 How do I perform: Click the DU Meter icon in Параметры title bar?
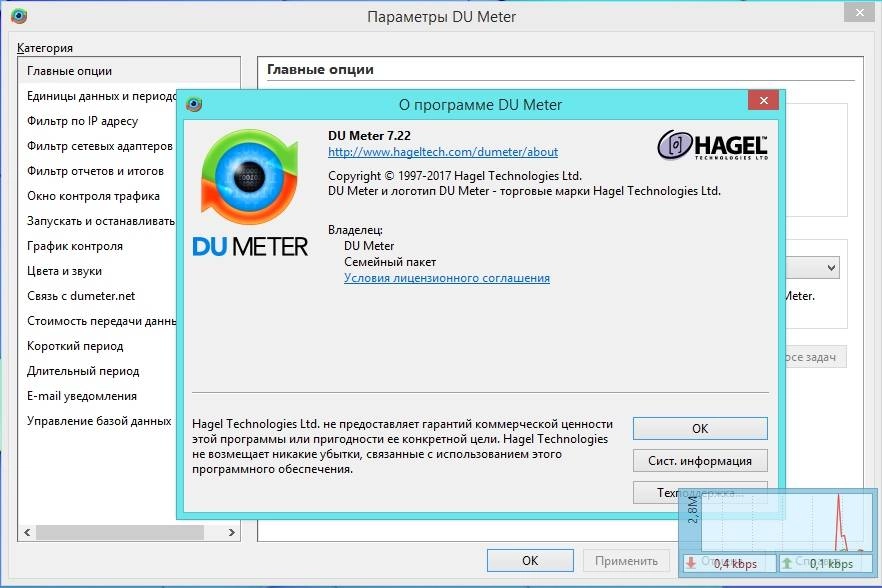[x=19, y=16]
